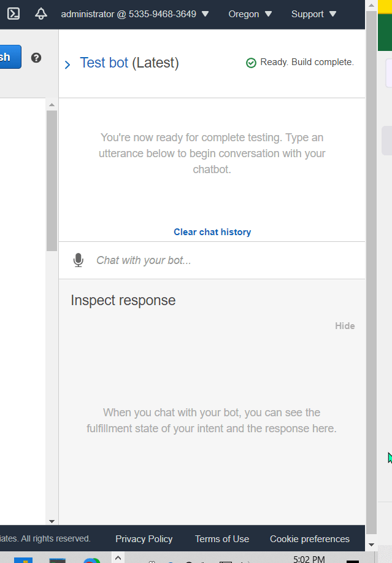The height and width of the screenshot is (563, 392).
Task: Open the administrator account menu
Action: [136, 14]
